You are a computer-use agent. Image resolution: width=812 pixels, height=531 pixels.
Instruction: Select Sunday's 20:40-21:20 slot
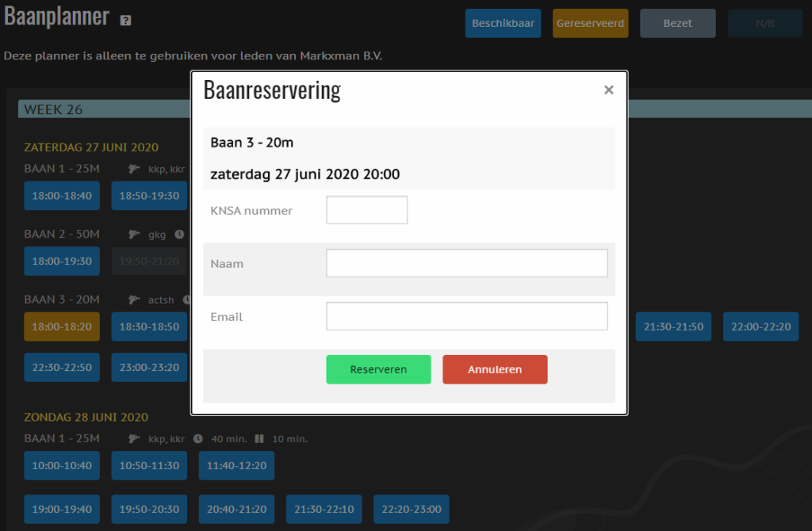tap(236, 510)
